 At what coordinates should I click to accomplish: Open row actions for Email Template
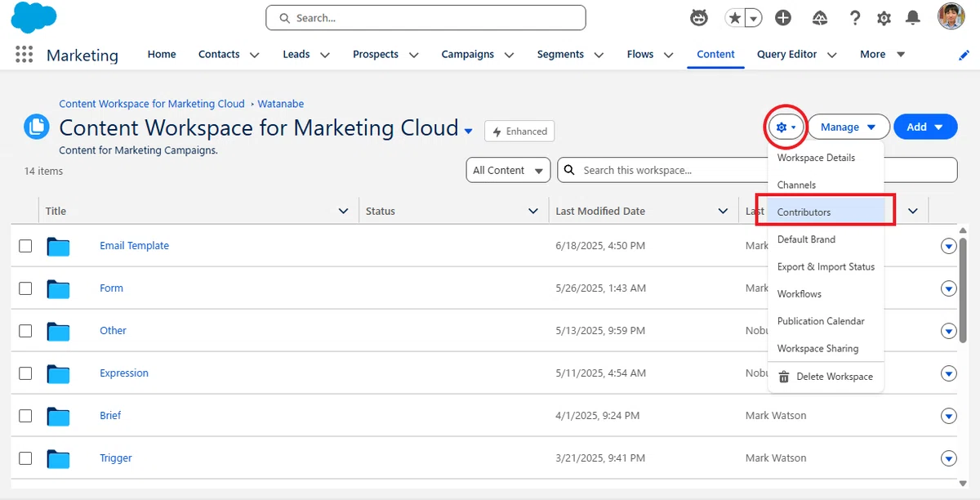949,246
